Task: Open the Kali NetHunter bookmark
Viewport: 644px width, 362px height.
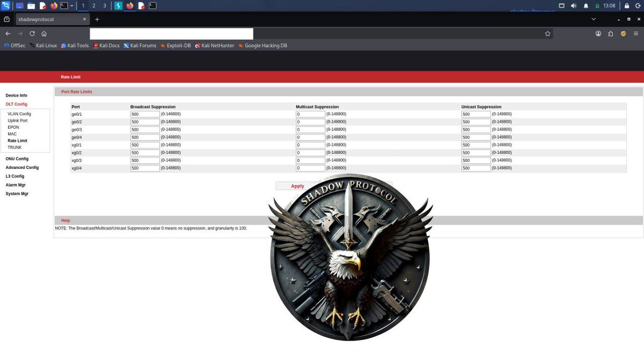Action: (x=215, y=46)
